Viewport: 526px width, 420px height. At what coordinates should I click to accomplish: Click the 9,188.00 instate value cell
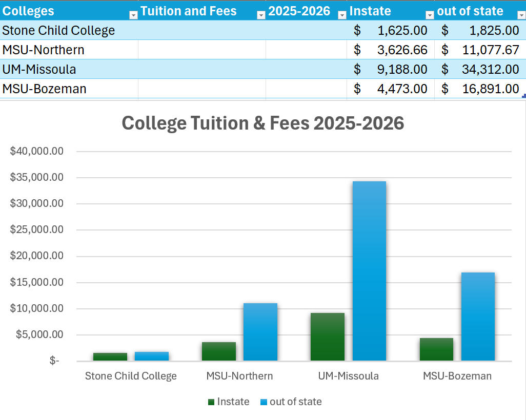[391, 69]
